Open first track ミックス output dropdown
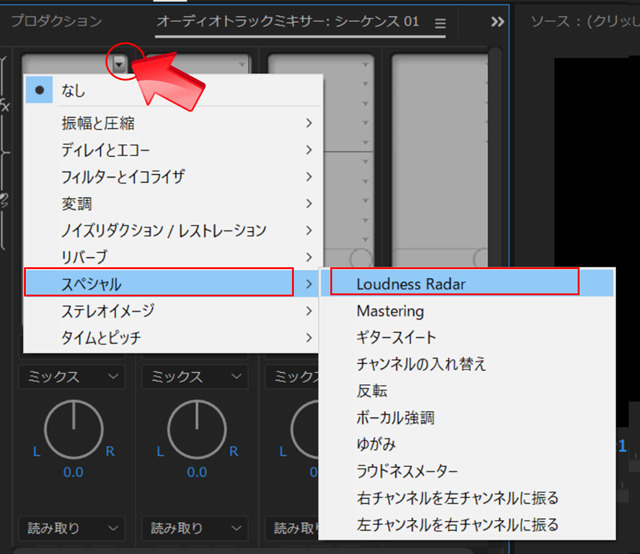640x554 pixels. click(x=72, y=376)
